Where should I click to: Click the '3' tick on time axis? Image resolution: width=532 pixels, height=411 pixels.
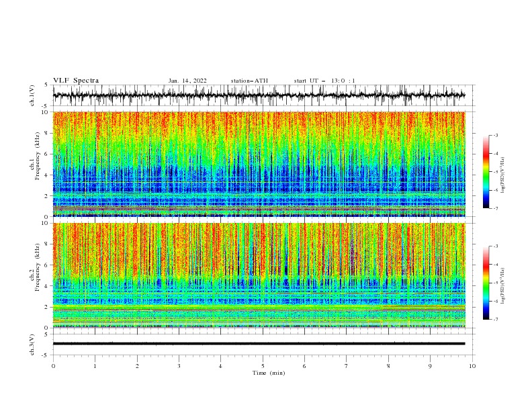point(179,366)
